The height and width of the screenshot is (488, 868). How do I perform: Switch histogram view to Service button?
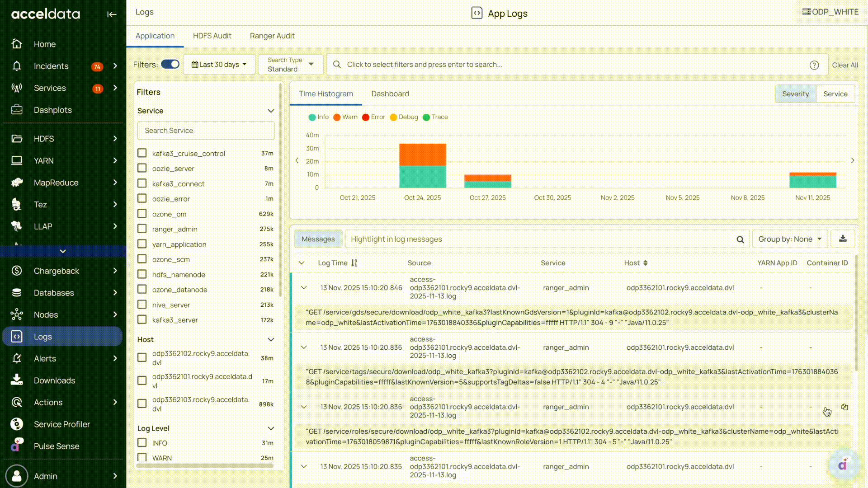(835, 94)
